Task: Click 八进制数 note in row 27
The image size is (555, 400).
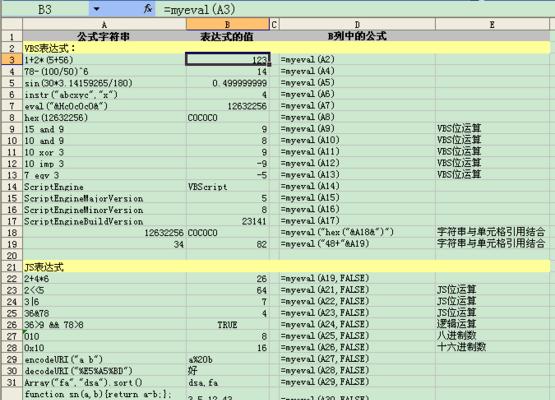Action: click(x=457, y=336)
